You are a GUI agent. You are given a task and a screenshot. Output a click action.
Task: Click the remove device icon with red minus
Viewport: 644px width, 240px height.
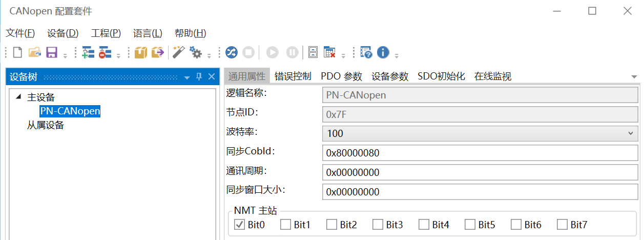click(x=105, y=52)
